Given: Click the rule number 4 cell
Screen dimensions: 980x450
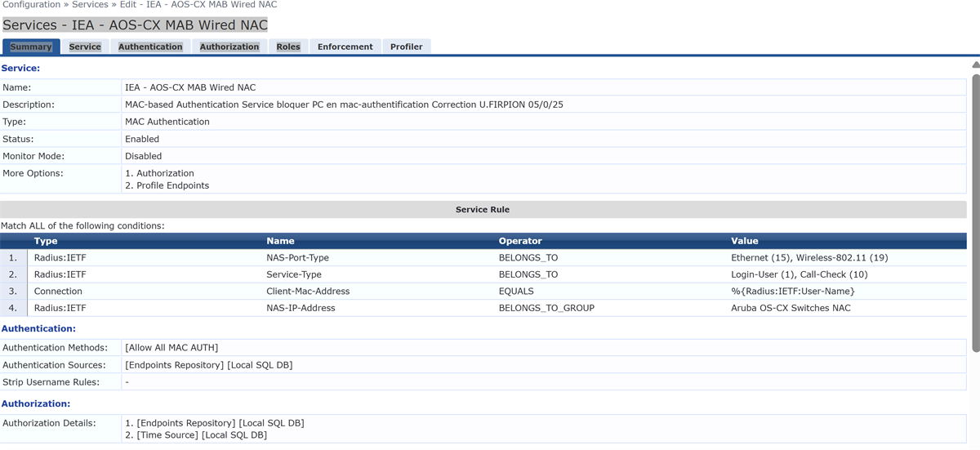Looking at the screenshot, I should pos(12,309).
